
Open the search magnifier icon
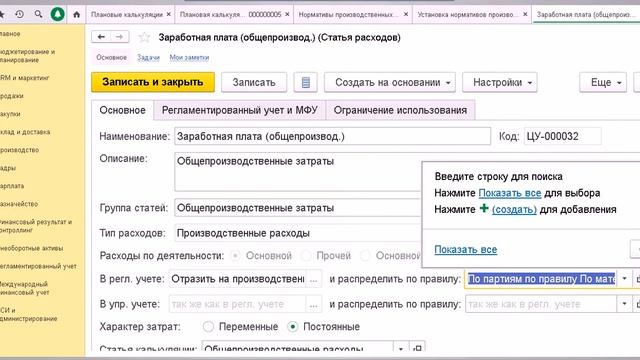tap(38, 14)
